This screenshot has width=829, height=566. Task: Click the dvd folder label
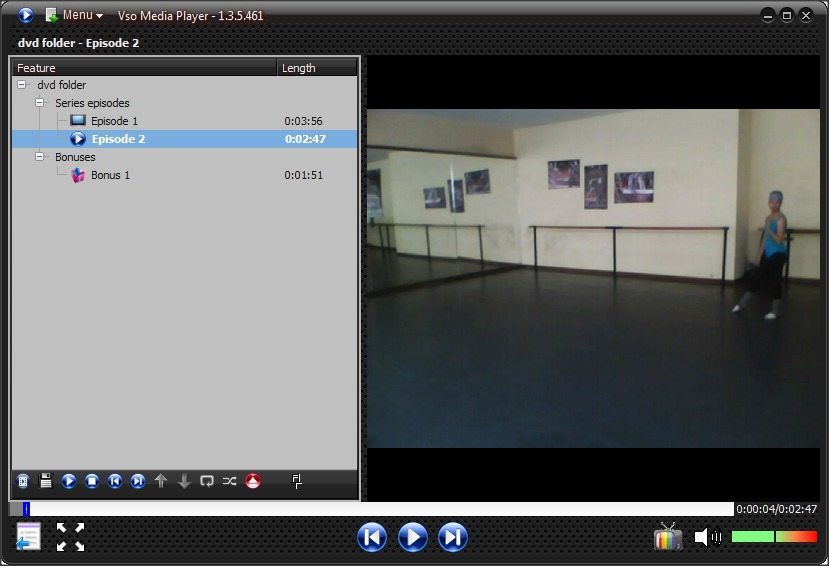tap(61, 85)
